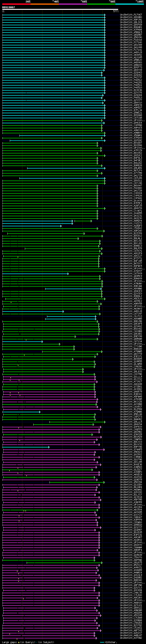The height and width of the screenshot is (644, 146).
Task: Click the red 20% identity legend segment
Action: [16, 4]
